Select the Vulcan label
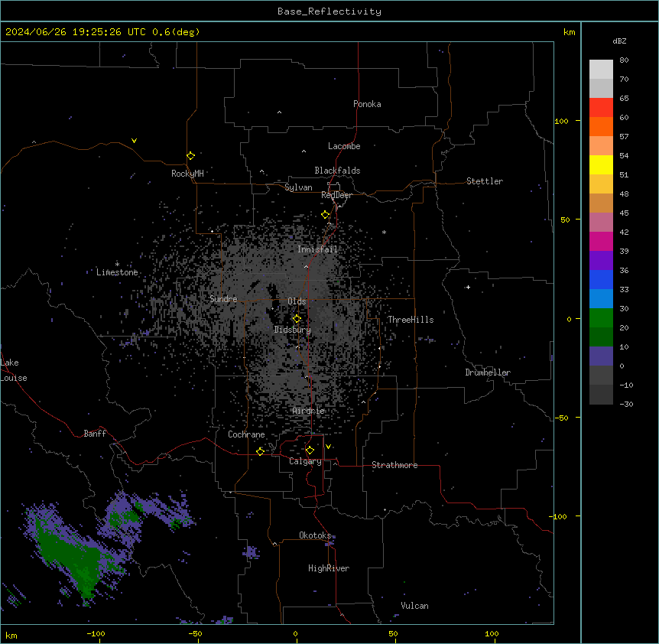The height and width of the screenshot is (644, 659). 414,606
